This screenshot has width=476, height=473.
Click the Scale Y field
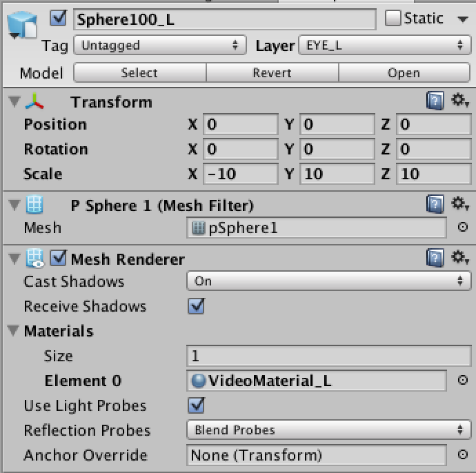click(x=337, y=174)
